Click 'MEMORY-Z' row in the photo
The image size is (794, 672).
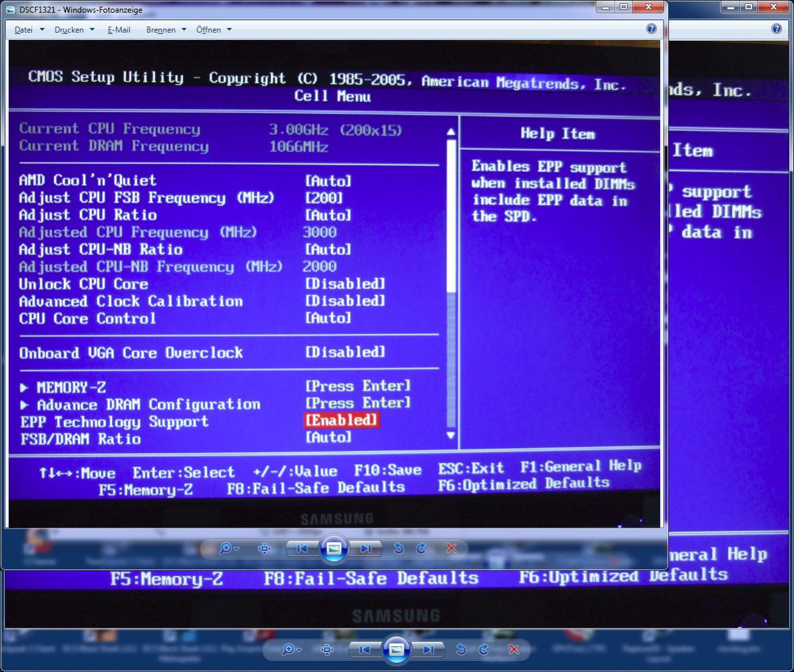click(215, 388)
